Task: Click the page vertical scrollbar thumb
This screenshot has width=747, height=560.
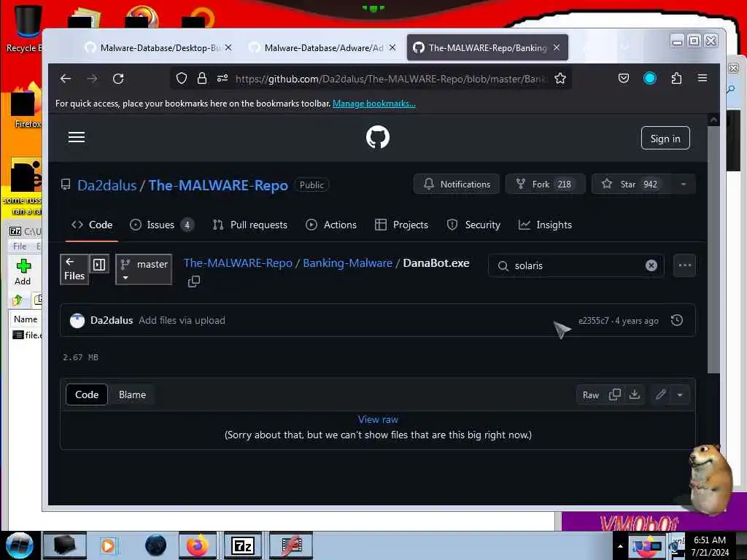Action: click(713, 250)
